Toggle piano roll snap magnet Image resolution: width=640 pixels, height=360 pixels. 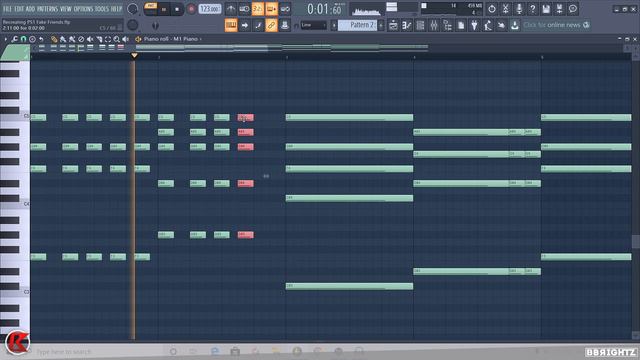(23, 39)
